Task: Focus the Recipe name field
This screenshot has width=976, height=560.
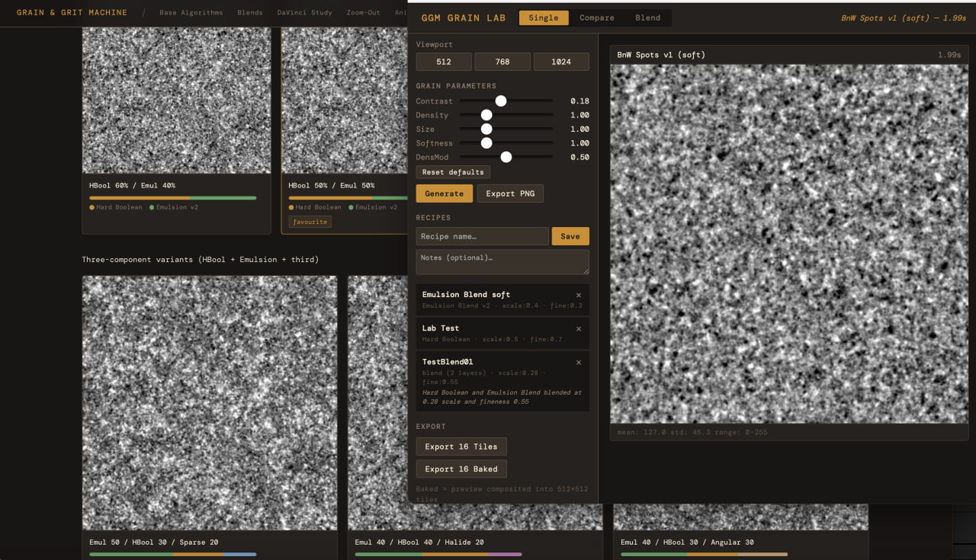Action: pyautogui.click(x=483, y=236)
